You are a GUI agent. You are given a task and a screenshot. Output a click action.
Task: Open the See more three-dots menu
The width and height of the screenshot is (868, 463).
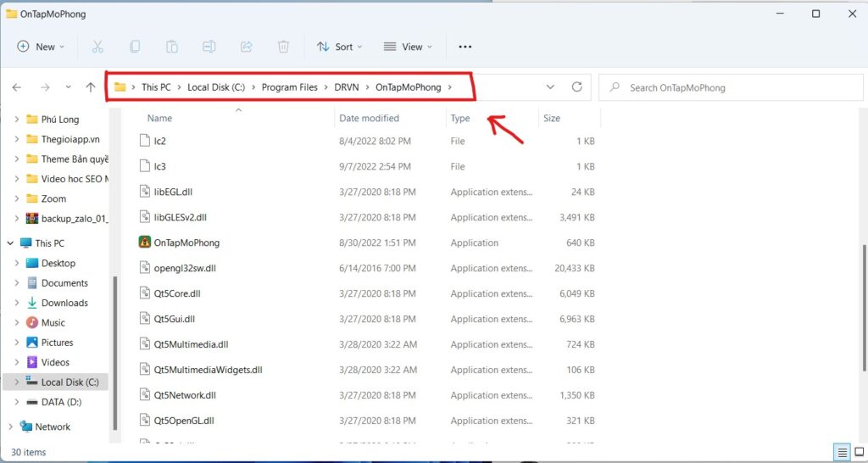click(465, 47)
